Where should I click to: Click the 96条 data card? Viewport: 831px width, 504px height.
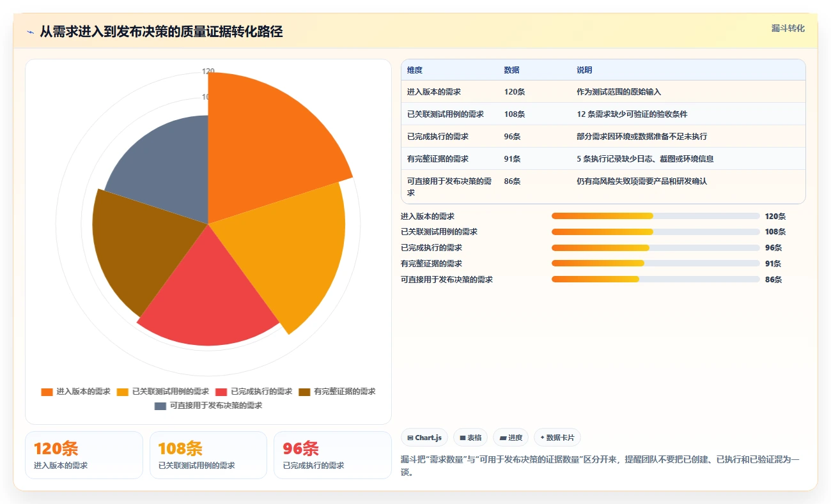coord(332,455)
